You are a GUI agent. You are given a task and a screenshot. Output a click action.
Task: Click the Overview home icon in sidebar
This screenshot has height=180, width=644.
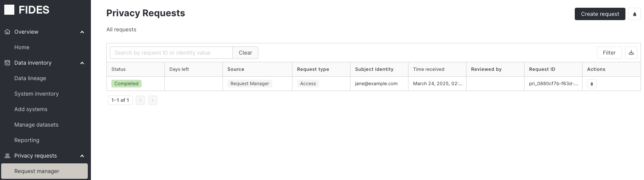tap(7, 32)
